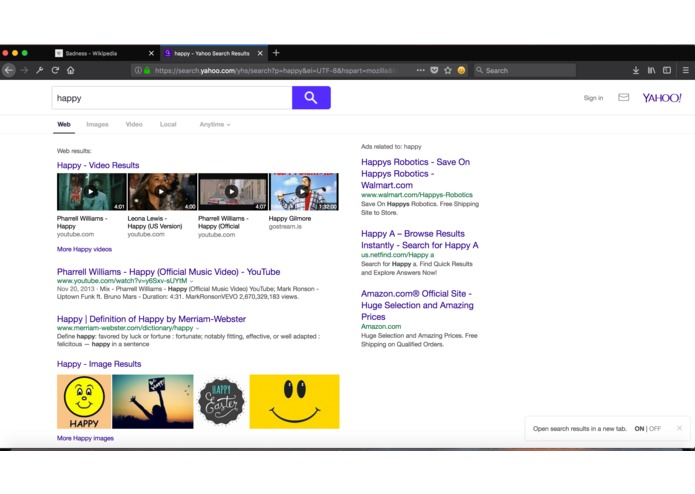Turn ON open results in new tab

click(x=639, y=428)
